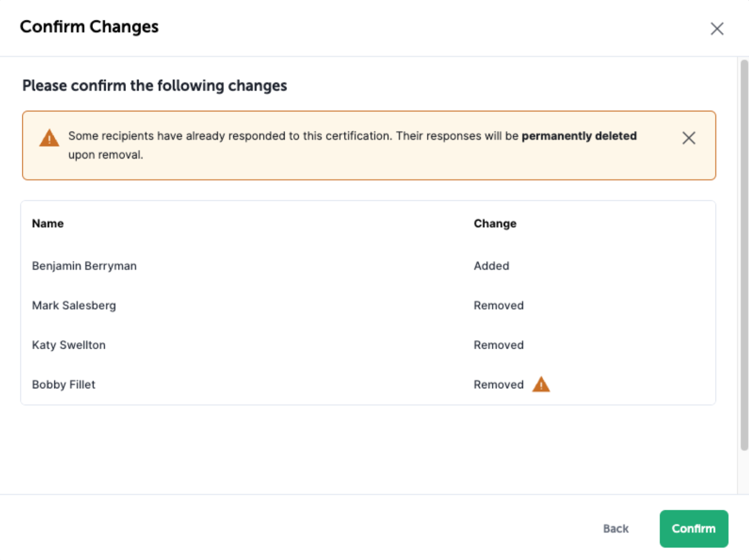Click the warning triangle in the alert banner
The width and height of the screenshot is (749, 560).
tap(49, 138)
